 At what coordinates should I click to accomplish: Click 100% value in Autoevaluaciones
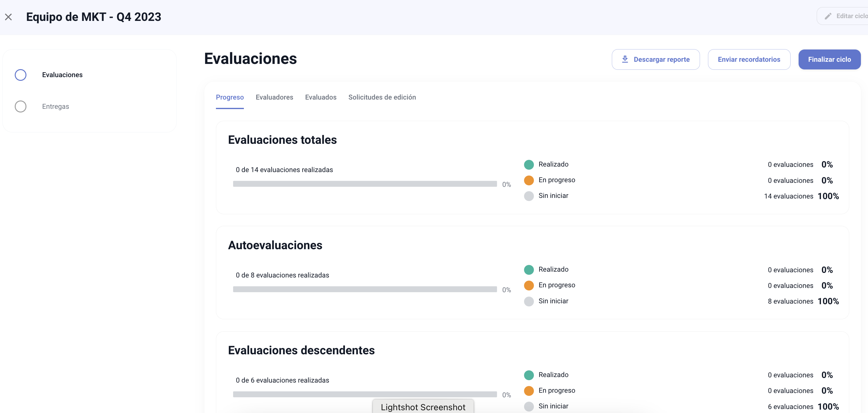click(828, 301)
